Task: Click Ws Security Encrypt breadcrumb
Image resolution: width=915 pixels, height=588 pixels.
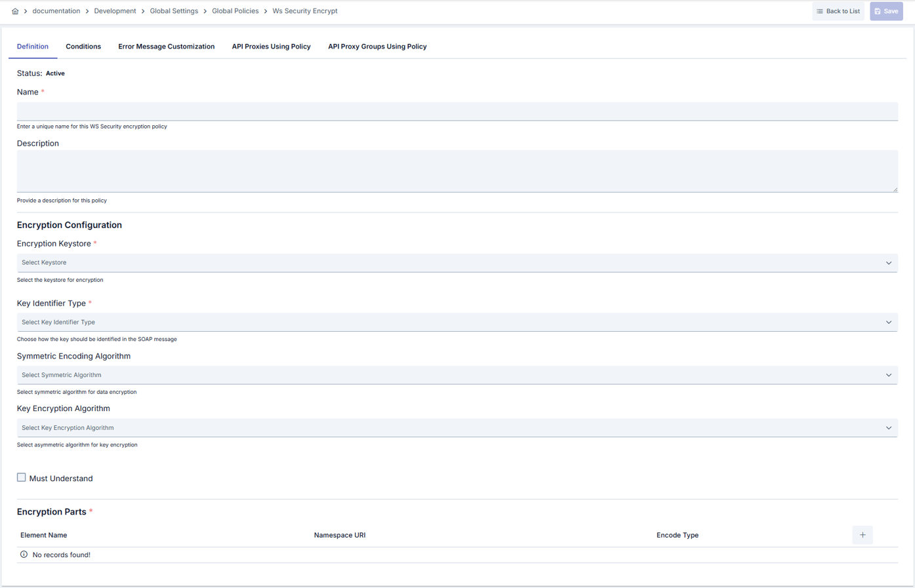Action: tap(305, 11)
